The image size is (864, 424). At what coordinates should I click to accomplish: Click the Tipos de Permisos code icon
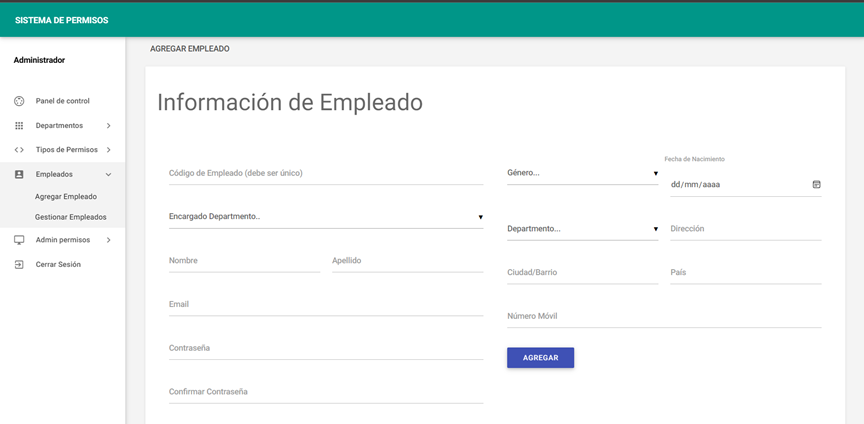pyautogui.click(x=19, y=150)
